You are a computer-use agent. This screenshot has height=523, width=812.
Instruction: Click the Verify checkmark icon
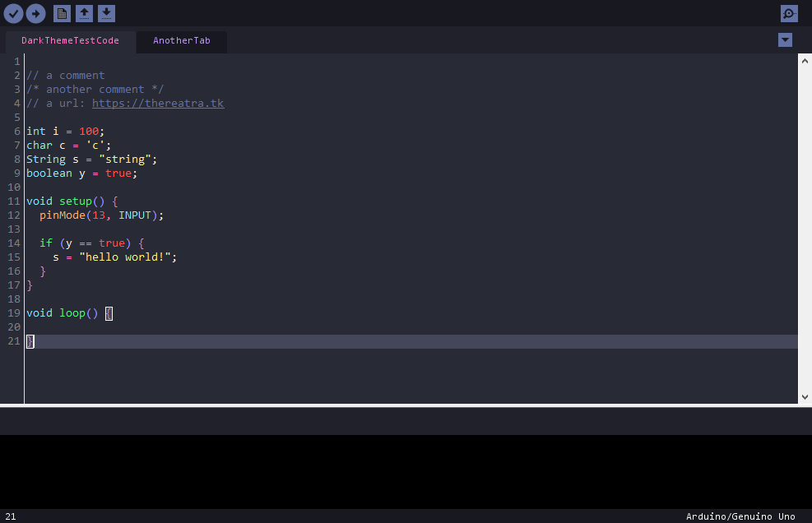coord(13,13)
